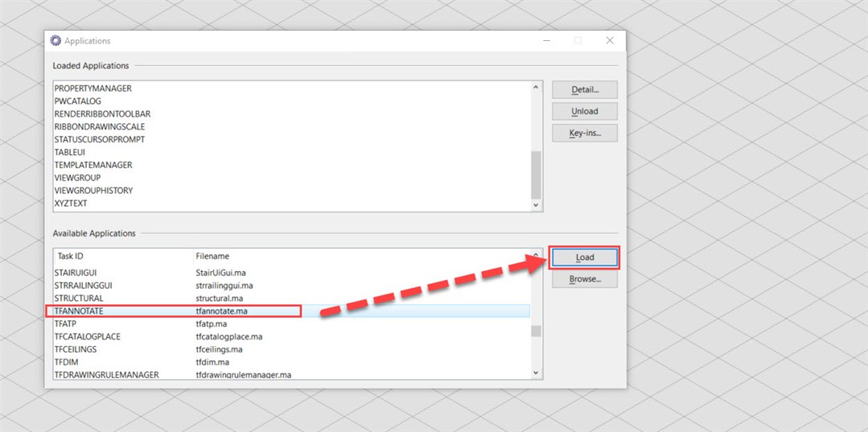
Task: Select TFDIM in Available Applications
Action: (x=291, y=362)
